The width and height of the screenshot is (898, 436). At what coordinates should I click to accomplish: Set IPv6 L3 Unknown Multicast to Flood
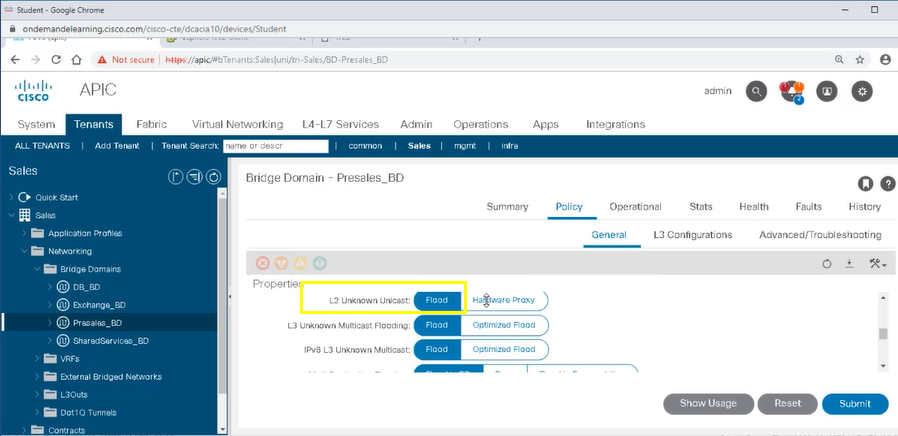(437, 349)
